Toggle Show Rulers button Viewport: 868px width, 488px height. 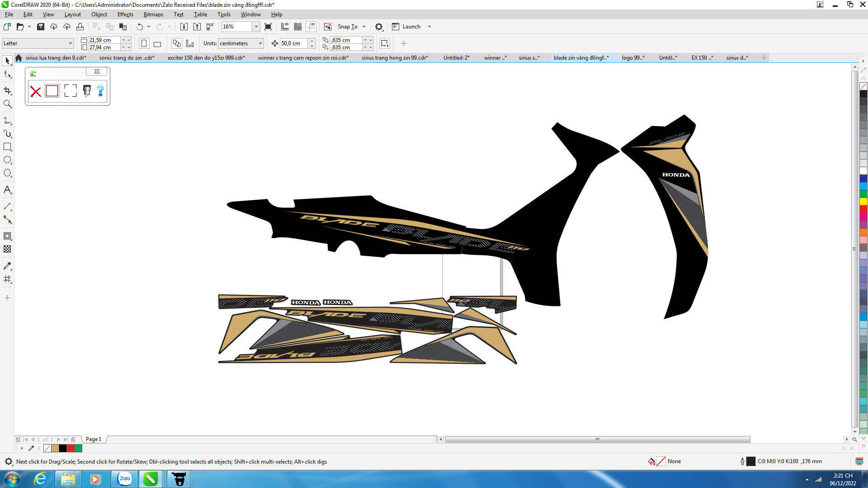tap(284, 27)
